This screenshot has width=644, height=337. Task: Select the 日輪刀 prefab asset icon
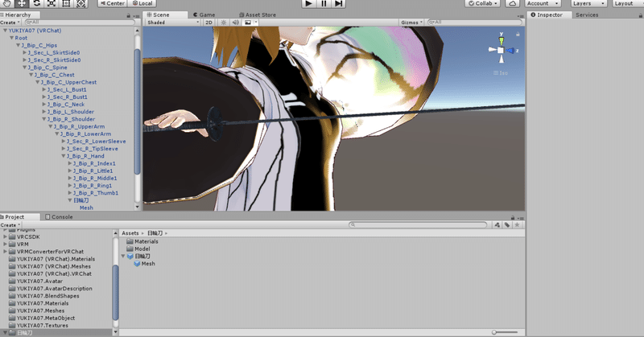point(130,256)
